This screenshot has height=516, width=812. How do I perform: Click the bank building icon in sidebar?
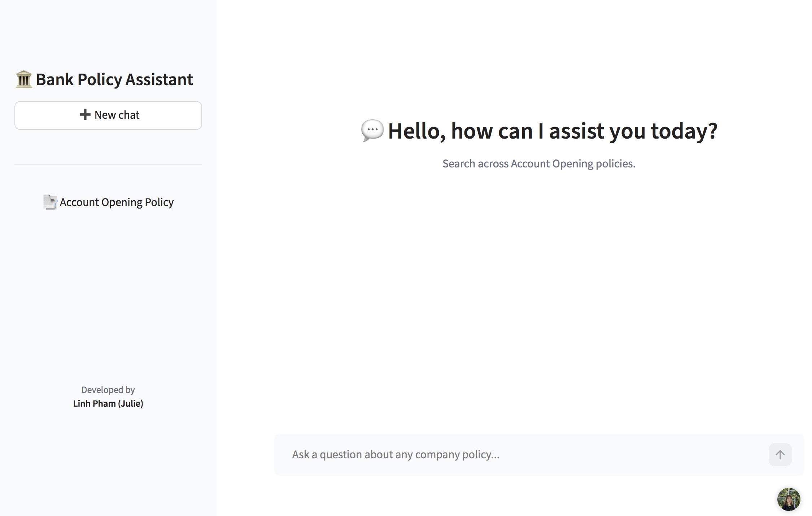point(23,79)
